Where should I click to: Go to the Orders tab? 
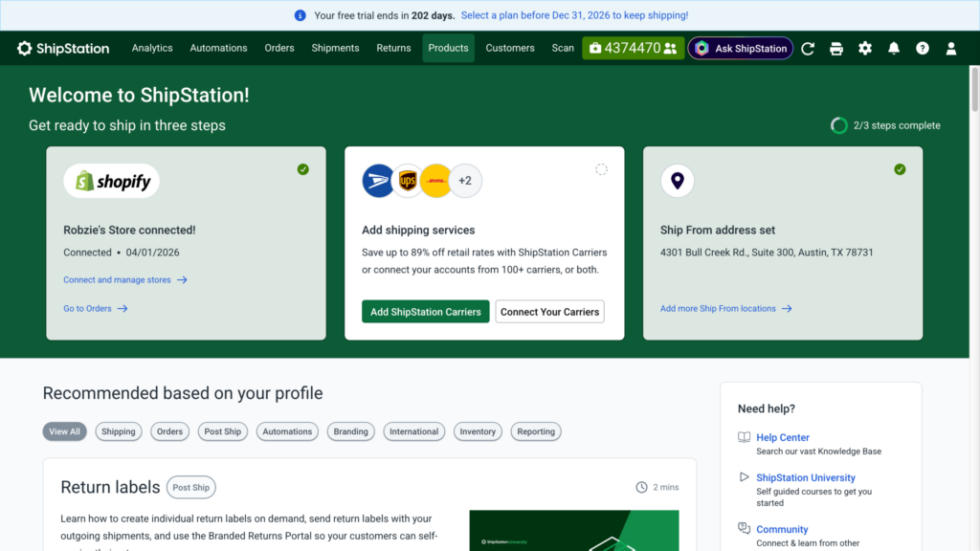pos(279,48)
